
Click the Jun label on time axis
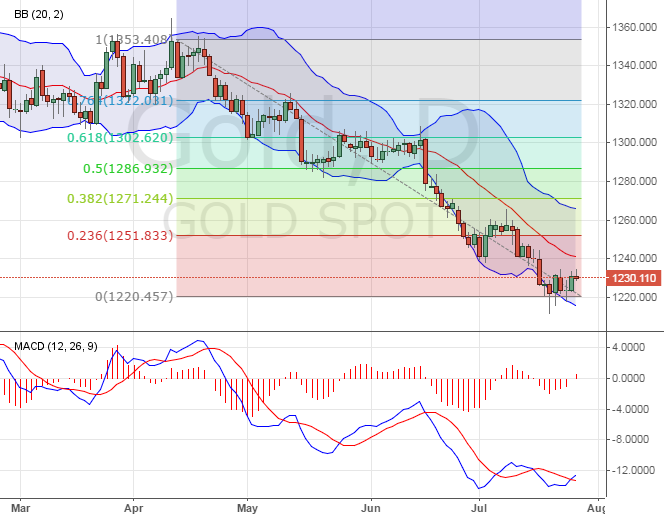371,508
